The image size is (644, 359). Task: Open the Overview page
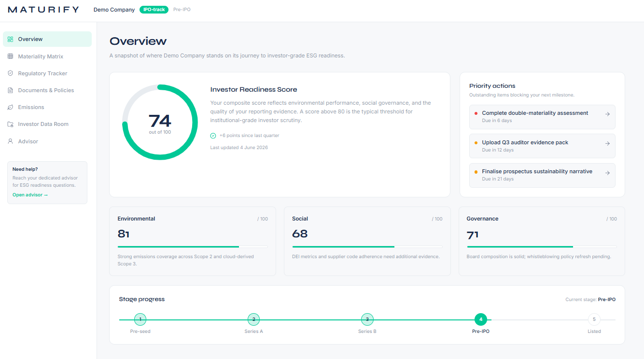point(47,39)
